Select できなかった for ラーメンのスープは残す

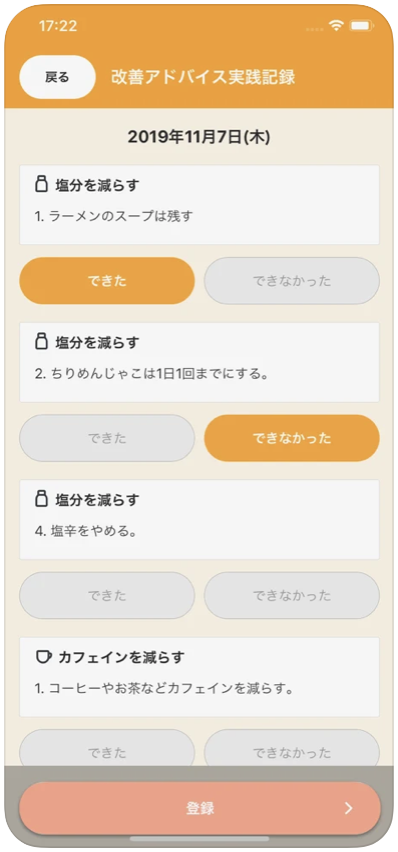[x=292, y=281]
